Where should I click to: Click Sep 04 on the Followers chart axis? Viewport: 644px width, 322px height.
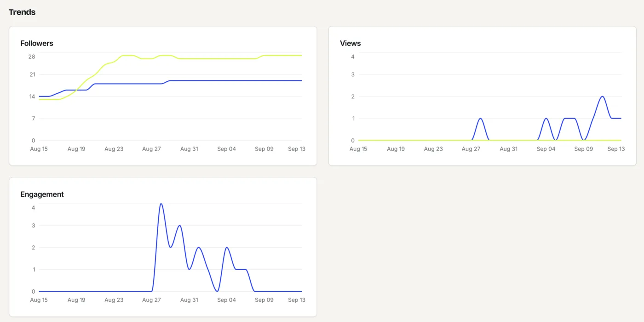[x=226, y=149]
